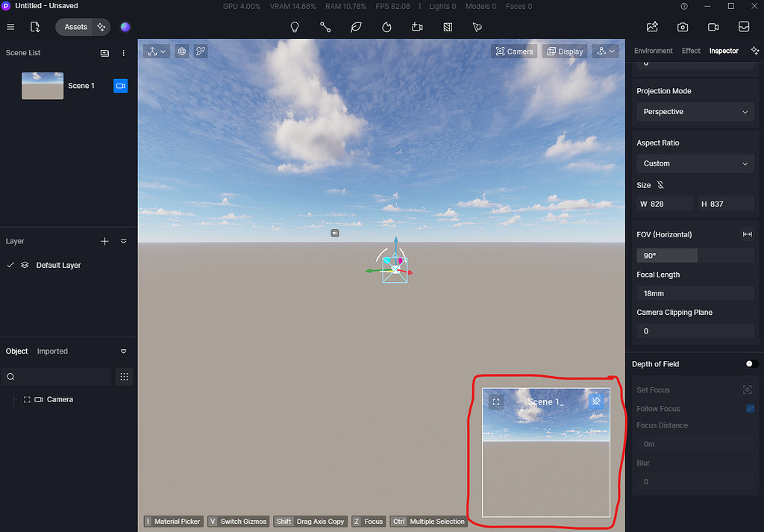Select the fire effect tool
The height and width of the screenshot is (532, 764).
[387, 27]
